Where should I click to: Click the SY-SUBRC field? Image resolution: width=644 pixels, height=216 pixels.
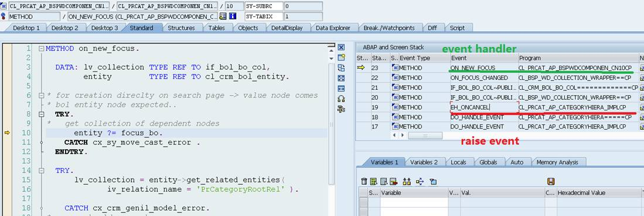pos(264,6)
